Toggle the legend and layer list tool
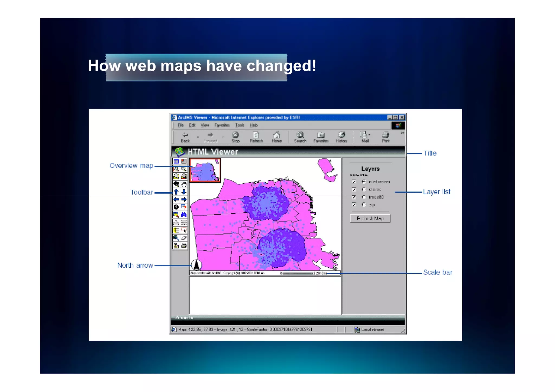The width and height of the screenshot is (555, 392). pyautogui.click(x=176, y=161)
